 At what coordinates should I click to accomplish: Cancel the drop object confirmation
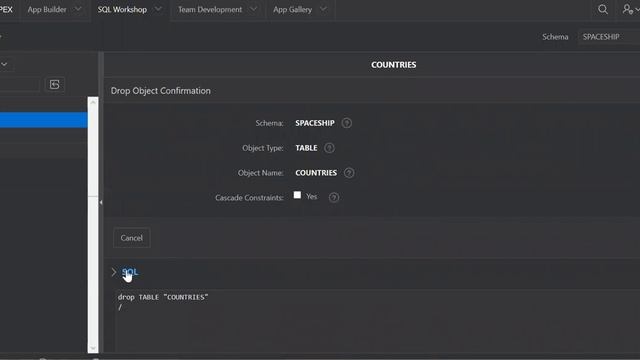pyautogui.click(x=131, y=238)
